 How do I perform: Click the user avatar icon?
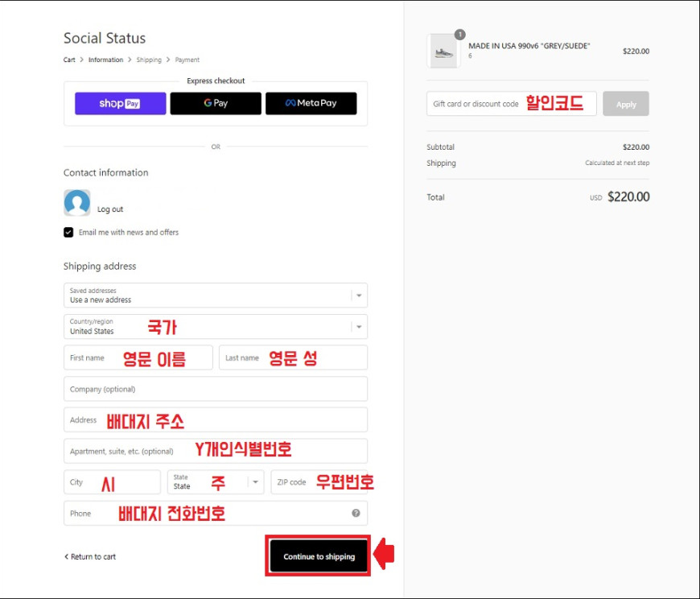76,202
